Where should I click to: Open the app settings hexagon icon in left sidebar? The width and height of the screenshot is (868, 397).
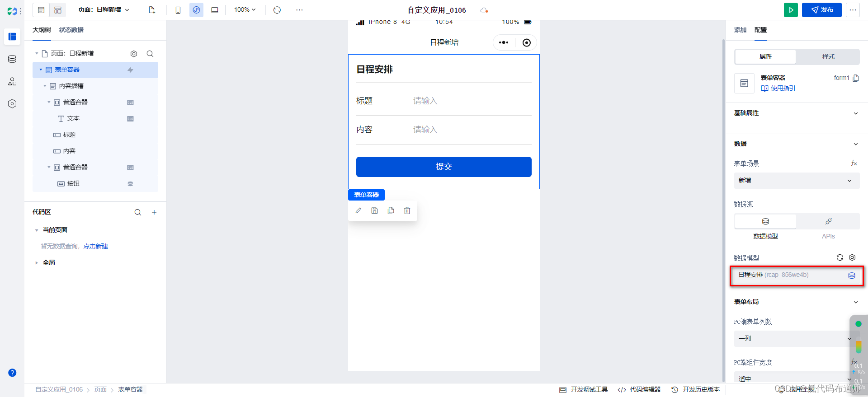click(12, 104)
